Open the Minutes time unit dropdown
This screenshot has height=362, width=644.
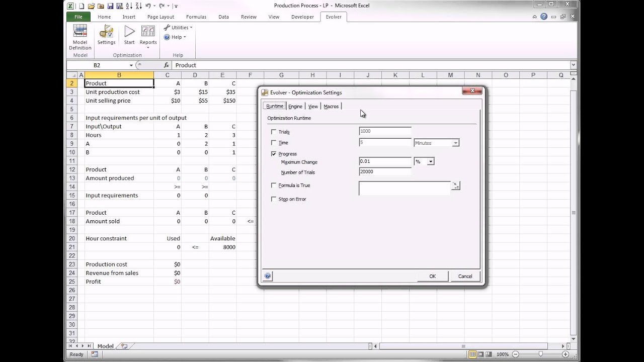click(x=455, y=143)
